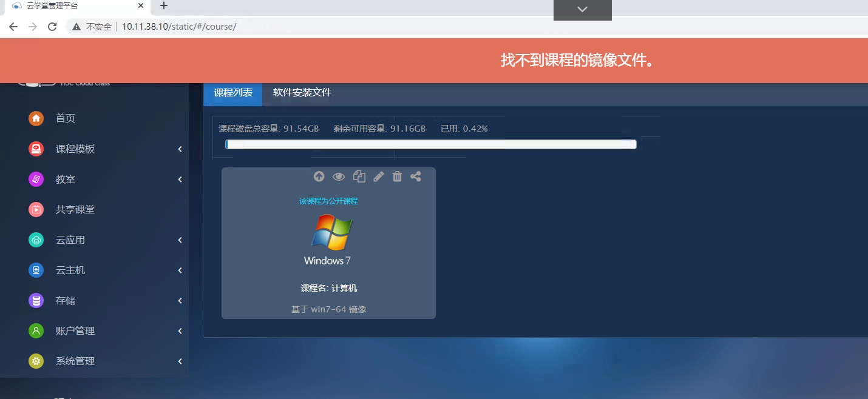This screenshot has height=399, width=868.
Task: Click the 课程磁盘总容量: 91.54GB text
Action: (268, 129)
